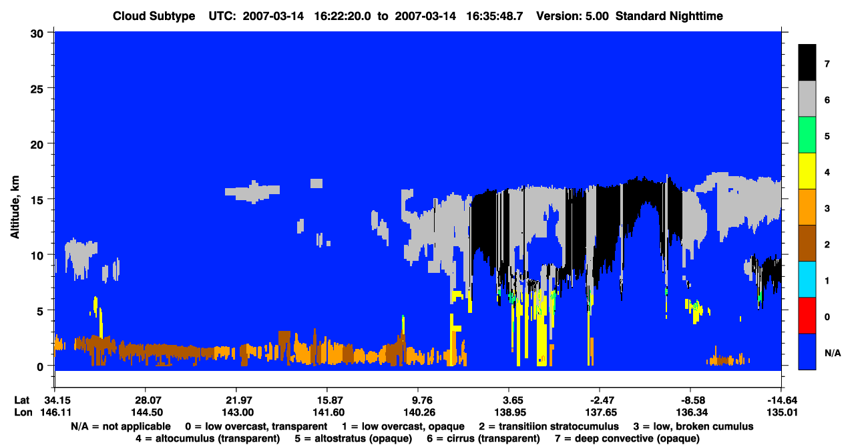Image resolution: width=868 pixels, height=445 pixels.
Task: Click legend text 'N/A = not applicable'
Action: pos(120,426)
